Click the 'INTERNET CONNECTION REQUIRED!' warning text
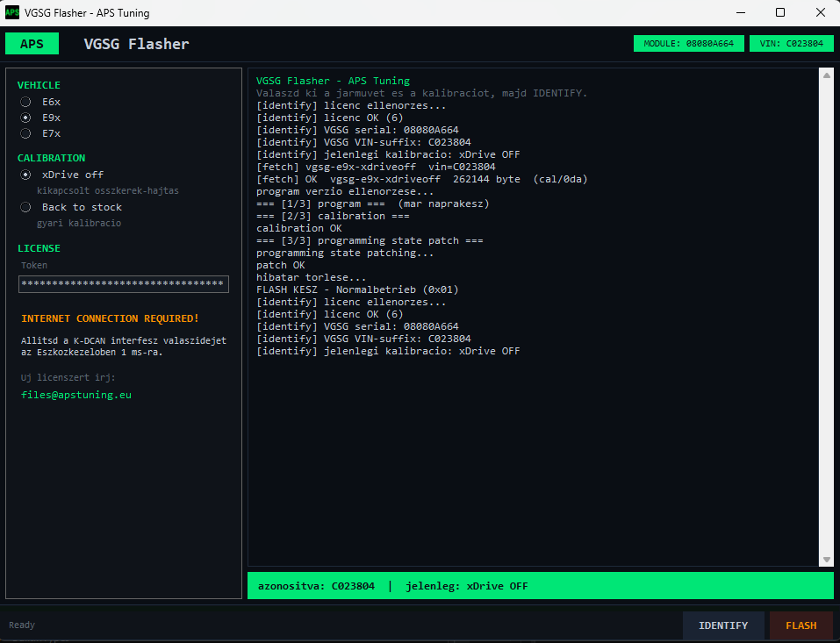 click(x=110, y=318)
